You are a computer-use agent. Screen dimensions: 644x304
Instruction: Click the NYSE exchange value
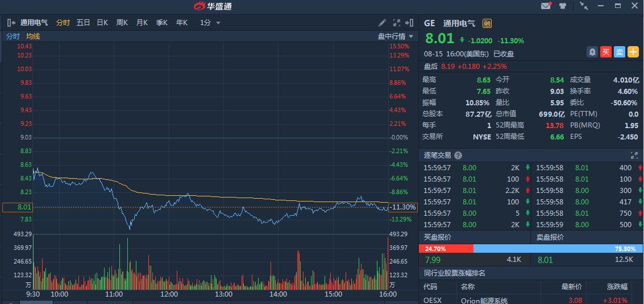click(482, 137)
